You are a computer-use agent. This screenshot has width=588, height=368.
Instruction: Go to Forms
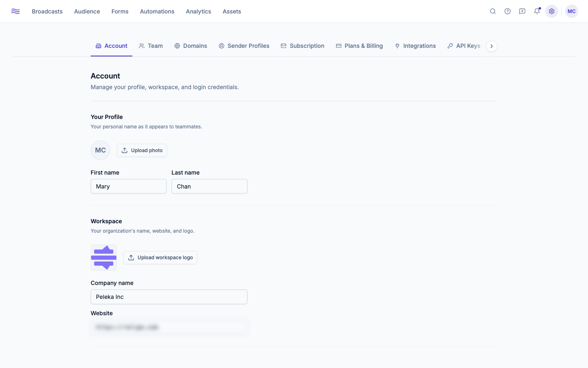coord(120,11)
